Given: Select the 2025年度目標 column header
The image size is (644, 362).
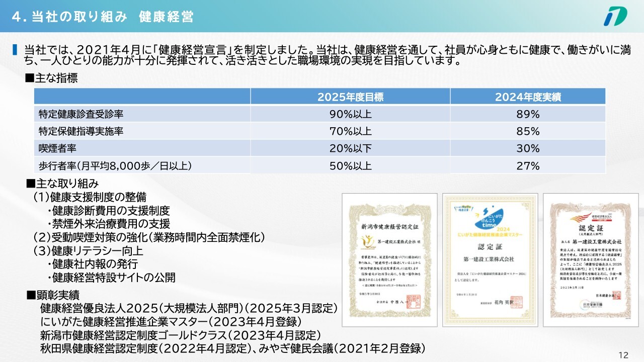Looking at the screenshot, I should click(350, 97).
